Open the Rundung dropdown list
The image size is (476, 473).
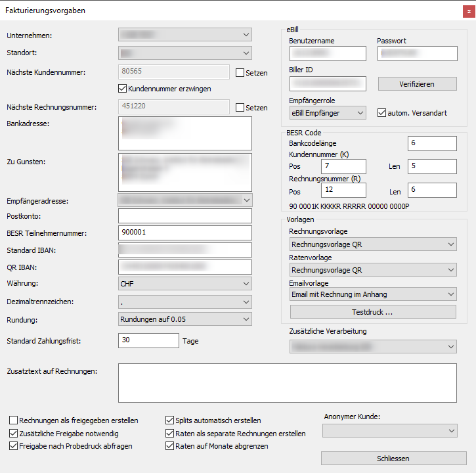185,319
